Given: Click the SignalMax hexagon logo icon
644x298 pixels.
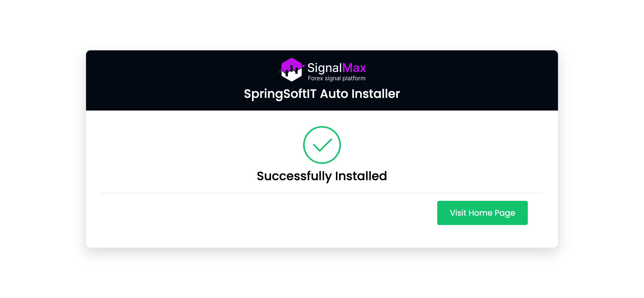Looking at the screenshot, I should click(291, 70).
